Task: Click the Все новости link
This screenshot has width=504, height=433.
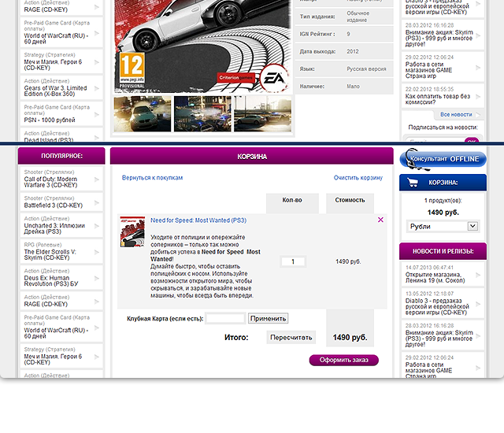Action: pos(456,114)
